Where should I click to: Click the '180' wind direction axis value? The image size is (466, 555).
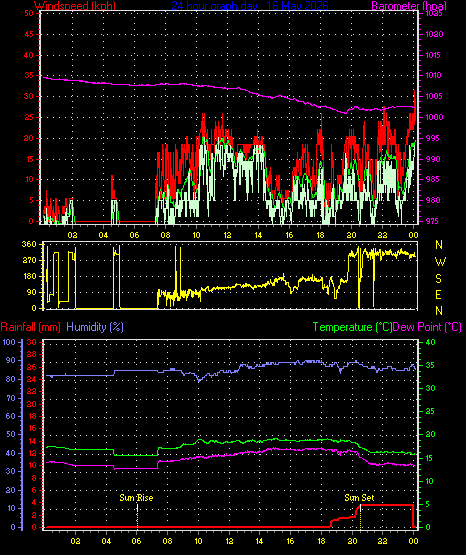29,276
